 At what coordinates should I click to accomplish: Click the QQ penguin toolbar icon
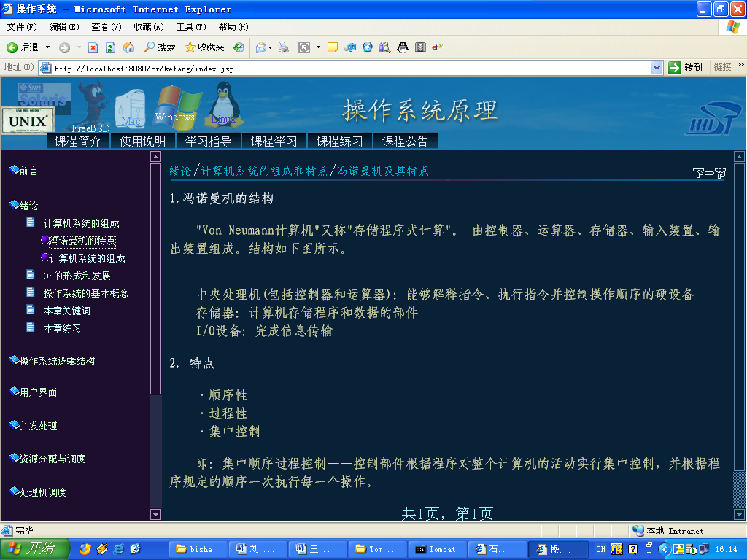403,47
